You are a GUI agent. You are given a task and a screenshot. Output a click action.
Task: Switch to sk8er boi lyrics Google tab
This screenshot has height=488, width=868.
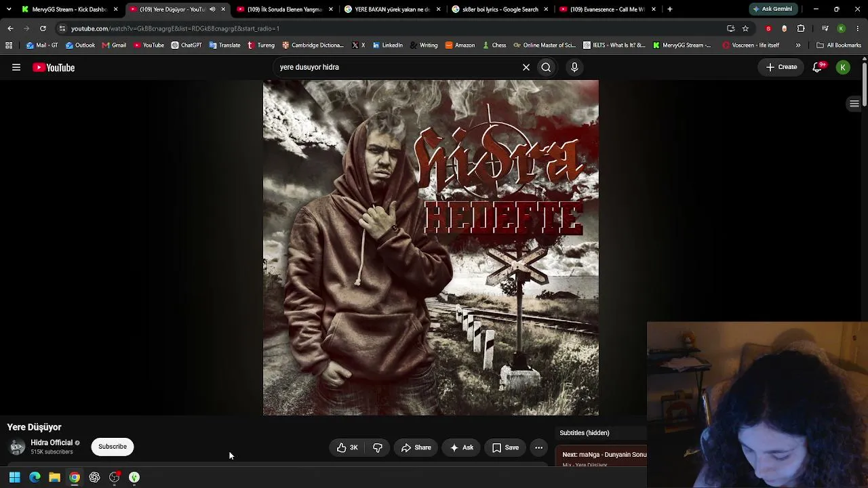(x=500, y=9)
